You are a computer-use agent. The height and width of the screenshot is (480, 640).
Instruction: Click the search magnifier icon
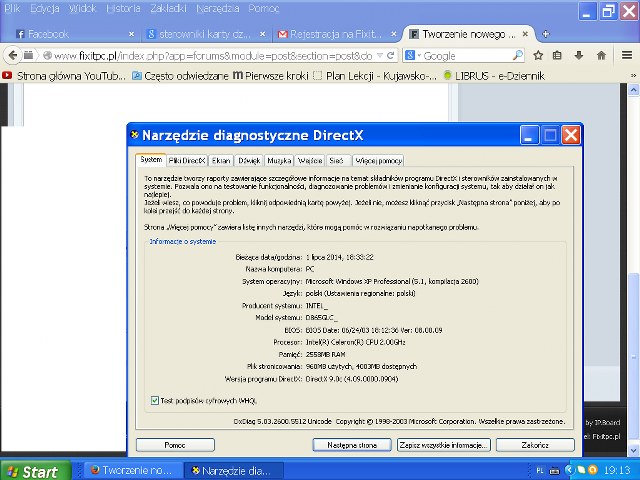pyautogui.click(x=518, y=55)
